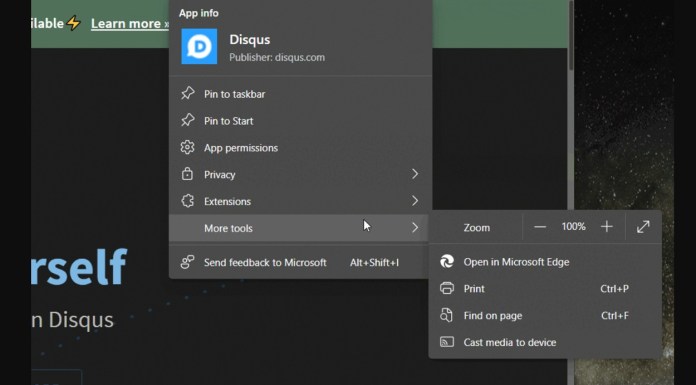Click the printer icon beside Print
Viewport: 696px width, 385px height.
(447, 289)
